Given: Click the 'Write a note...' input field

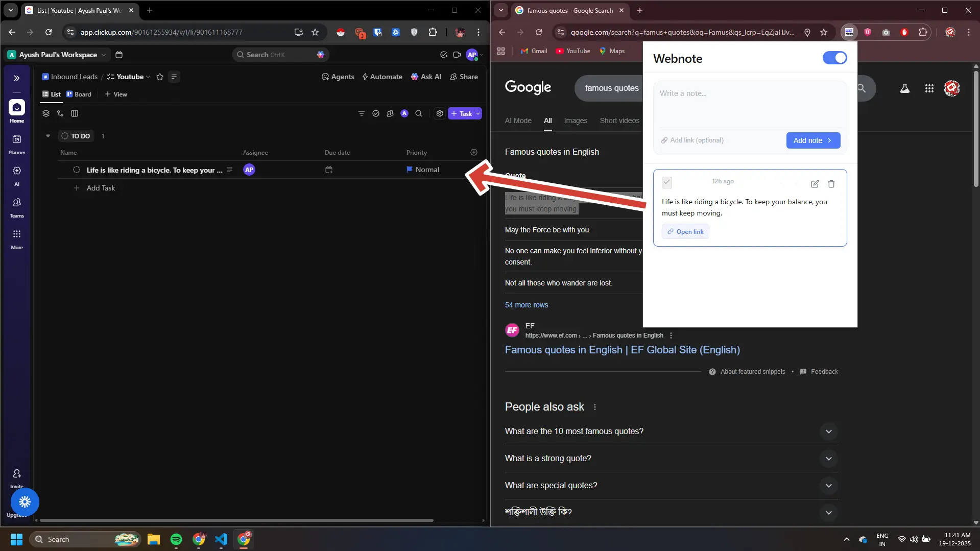Looking at the screenshot, I should tap(725, 102).
